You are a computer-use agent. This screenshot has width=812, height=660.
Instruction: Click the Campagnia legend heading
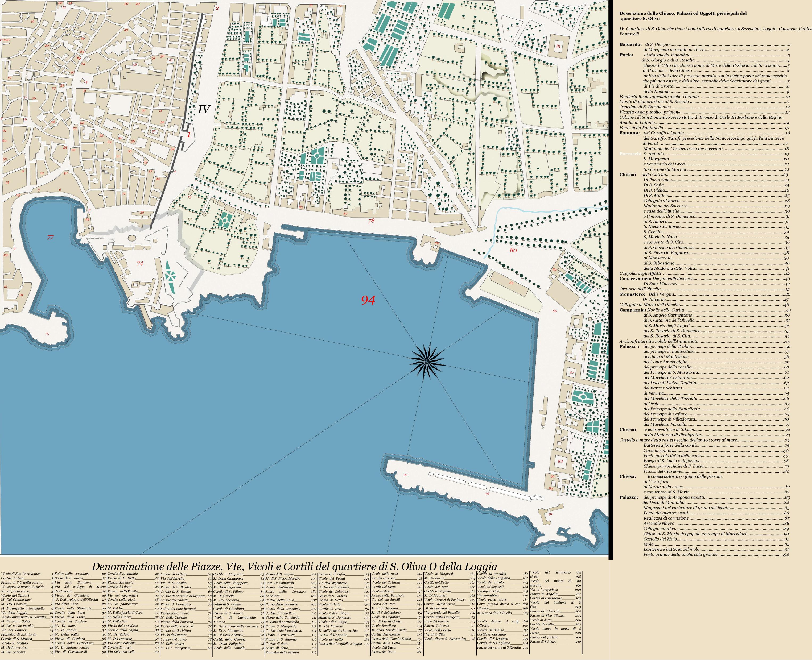(632, 310)
